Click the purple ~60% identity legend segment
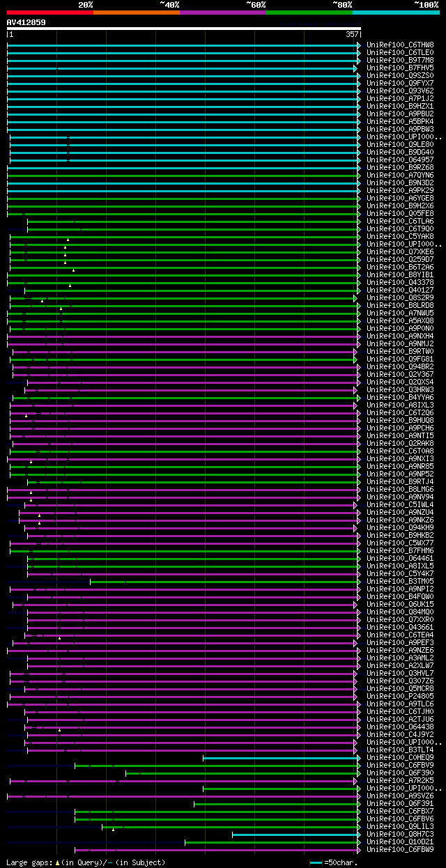 click(222, 13)
